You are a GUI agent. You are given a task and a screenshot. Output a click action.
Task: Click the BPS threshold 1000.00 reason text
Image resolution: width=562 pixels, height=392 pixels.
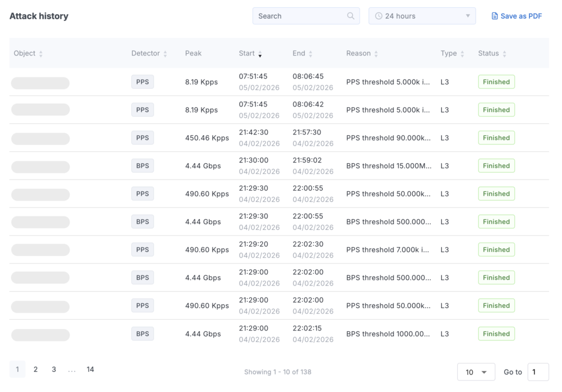tap(388, 334)
